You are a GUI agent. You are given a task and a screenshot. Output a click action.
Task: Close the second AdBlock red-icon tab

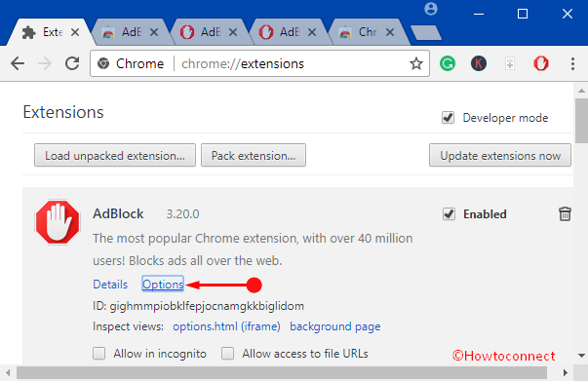(312, 32)
